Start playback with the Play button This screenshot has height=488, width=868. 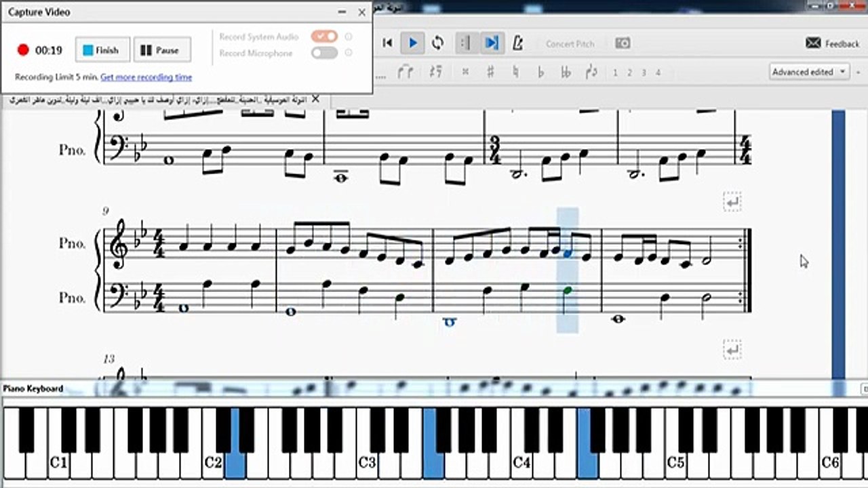pyautogui.click(x=412, y=43)
